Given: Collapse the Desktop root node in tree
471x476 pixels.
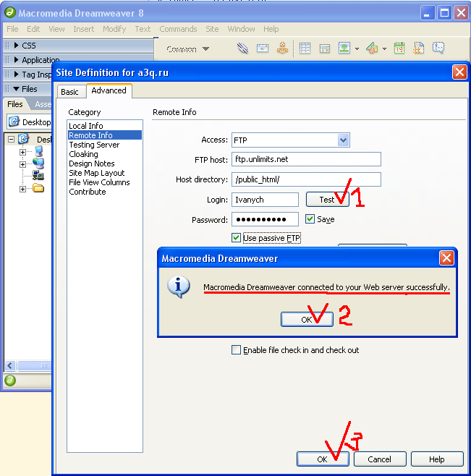Looking at the screenshot, I should 12,140.
